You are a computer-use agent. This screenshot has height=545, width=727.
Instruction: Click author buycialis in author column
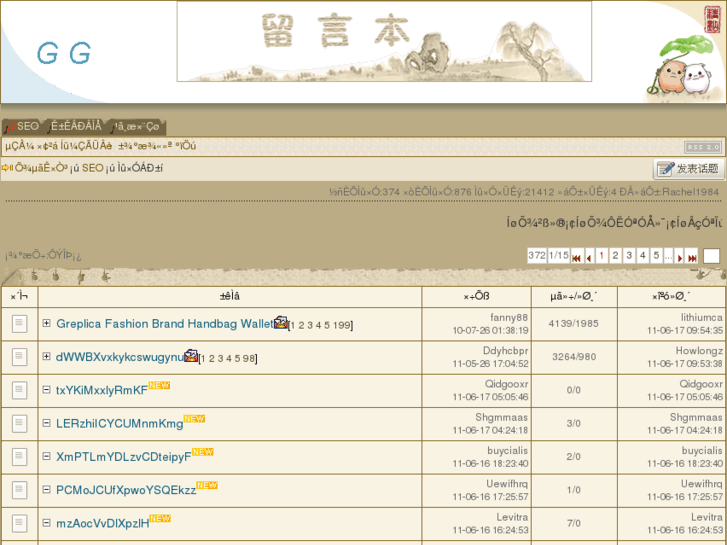coord(507,451)
